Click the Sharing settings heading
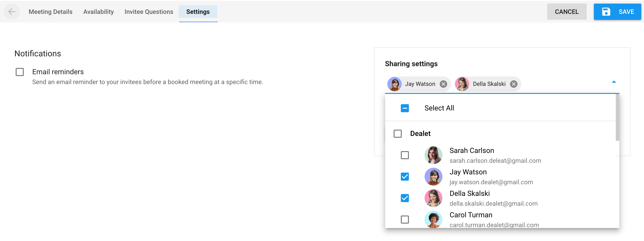The width and height of the screenshot is (644, 241). (411, 64)
